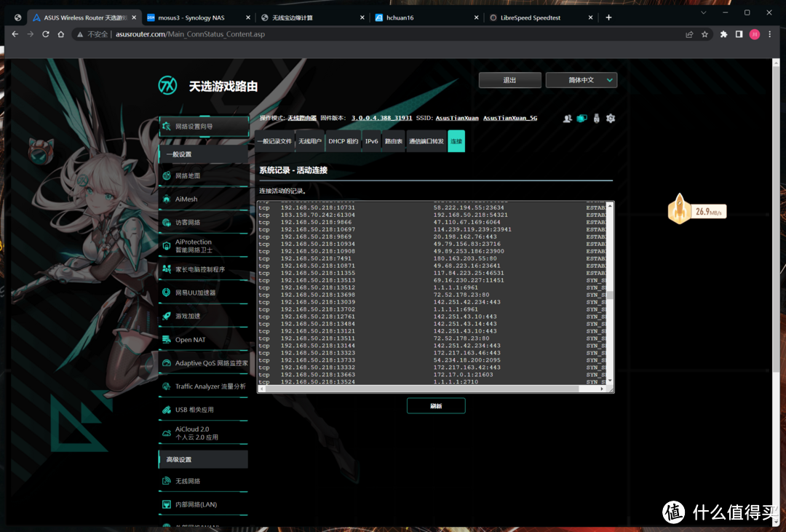786x532 pixels.
Task: Click USB application (USB 相关应用) icon
Action: click(x=167, y=410)
